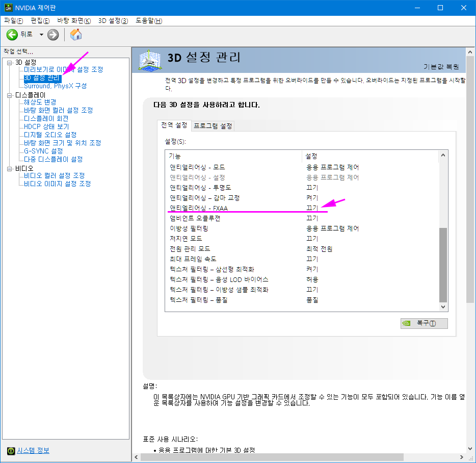Collapse the 비디오 tree node
The height and width of the screenshot is (463, 476).
[9, 169]
